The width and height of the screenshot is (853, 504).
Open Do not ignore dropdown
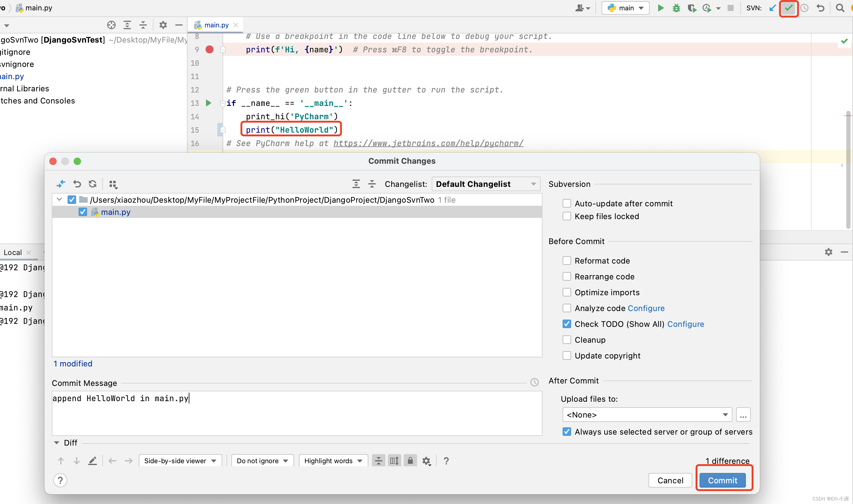click(x=262, y=460)
